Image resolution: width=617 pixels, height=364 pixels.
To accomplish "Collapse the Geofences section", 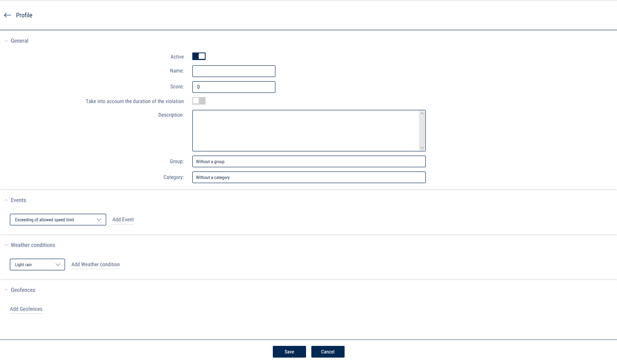I will click(x=6, y=290).
